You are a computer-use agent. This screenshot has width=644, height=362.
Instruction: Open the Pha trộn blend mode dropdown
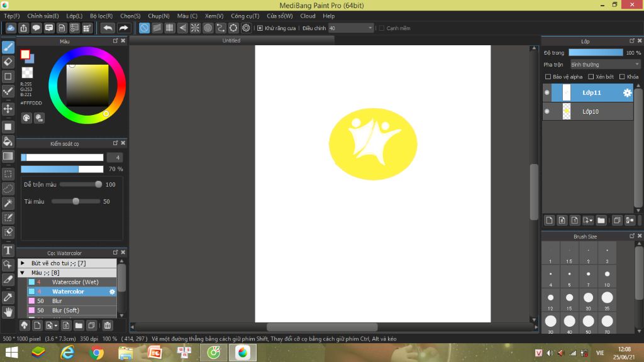tap(605, 65)
